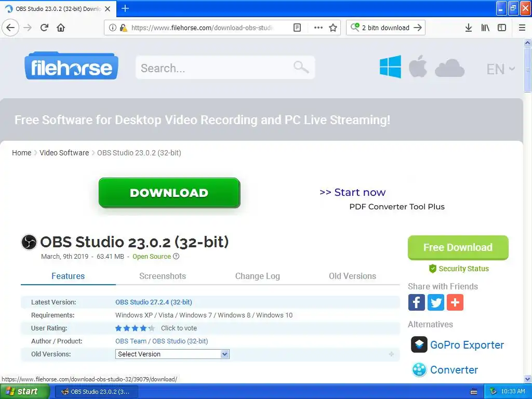This screenshot has width=532, height=399.
Task: Click the Free Download button
Action: point(458,247)
